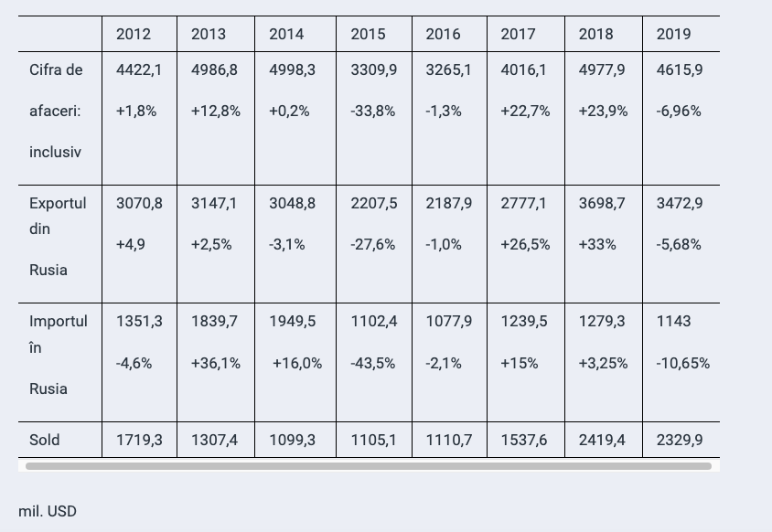Select the 2017 column header
This screenshot has width=772, height=532.
[518, 34]
